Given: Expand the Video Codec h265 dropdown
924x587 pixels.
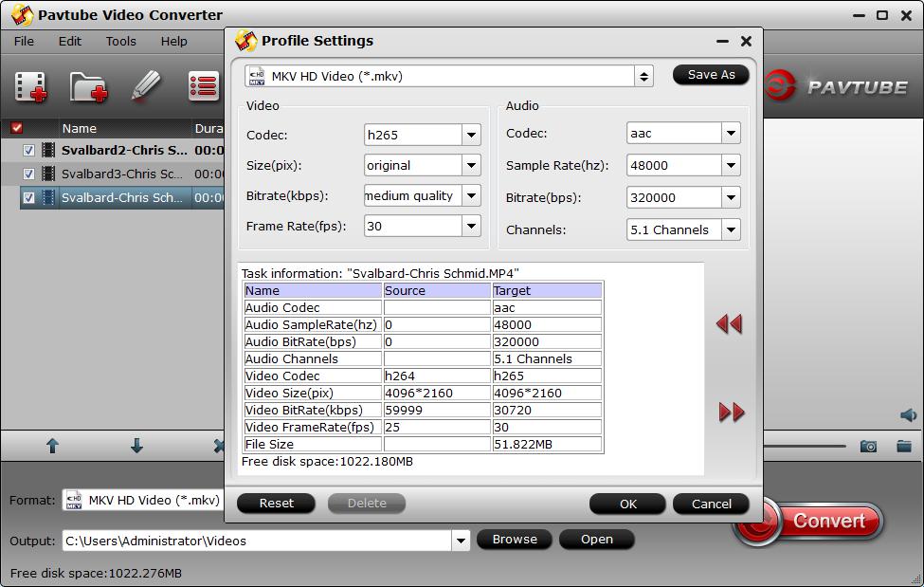Looking at the screenshot, I should pyautogui.click(x=471, y=135).
